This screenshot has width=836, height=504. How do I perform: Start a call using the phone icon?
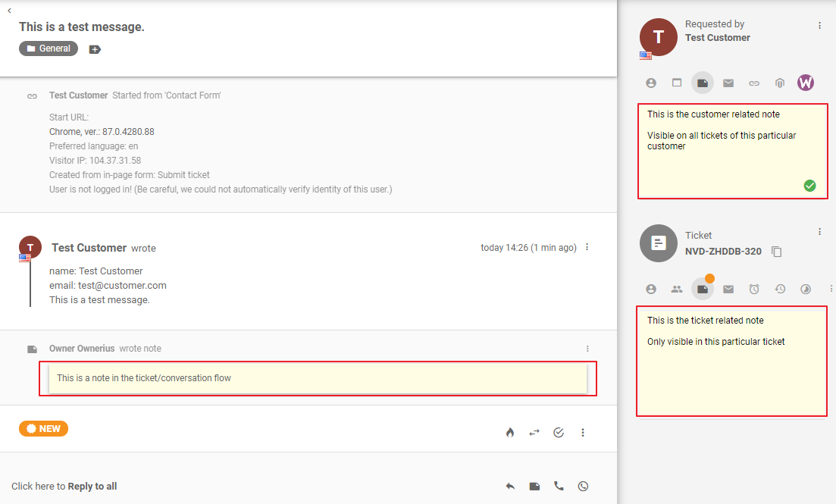point(559,486)
